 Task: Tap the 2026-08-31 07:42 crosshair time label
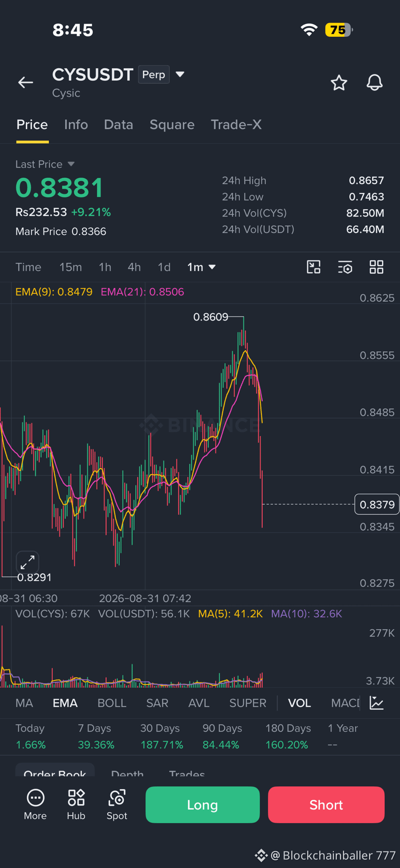click(145, 598)
